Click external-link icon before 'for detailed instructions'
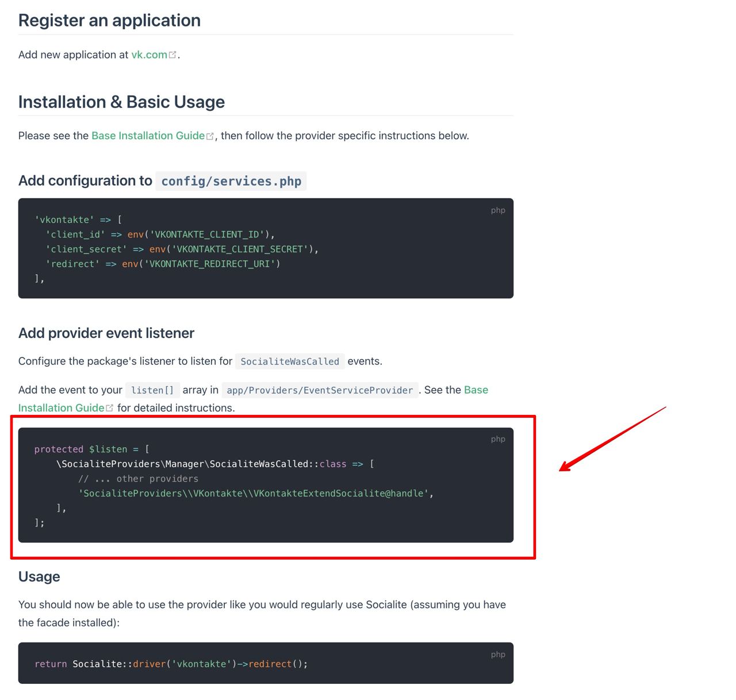Image resolution: width=736 pixels, height=700 pixels. pos(109,408)
